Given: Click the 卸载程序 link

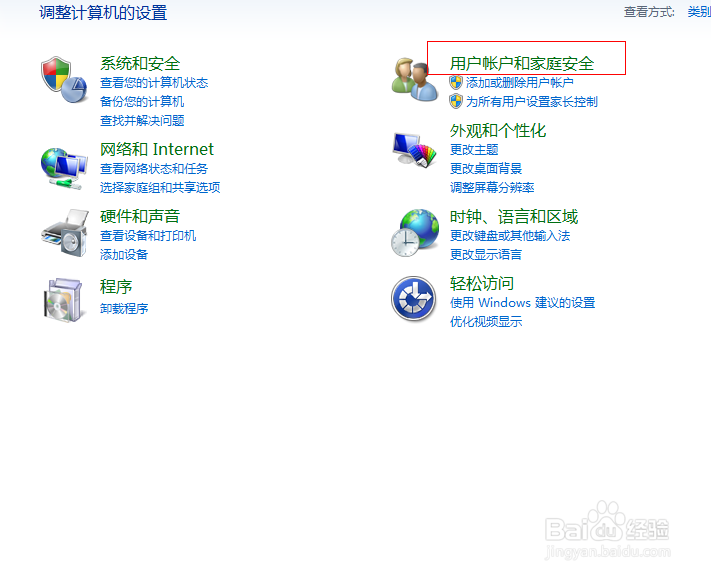Looking at the screenshot, I should (124, 309).
